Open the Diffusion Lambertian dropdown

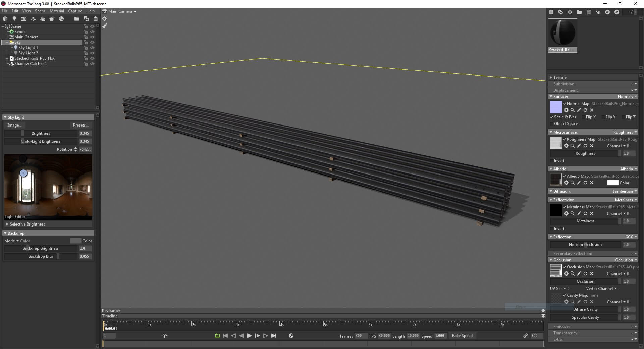pos(625,191)
